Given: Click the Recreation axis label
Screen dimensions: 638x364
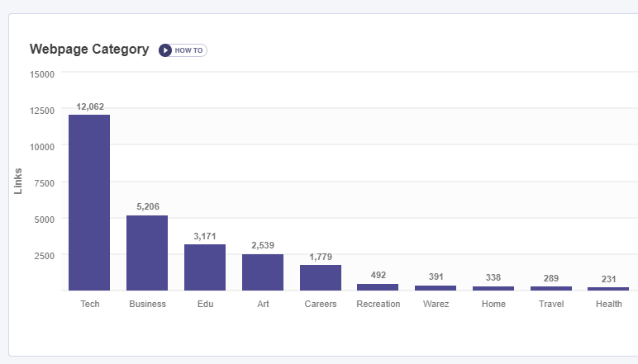Looking at the screenshot, I should click(x=379, y=304).
